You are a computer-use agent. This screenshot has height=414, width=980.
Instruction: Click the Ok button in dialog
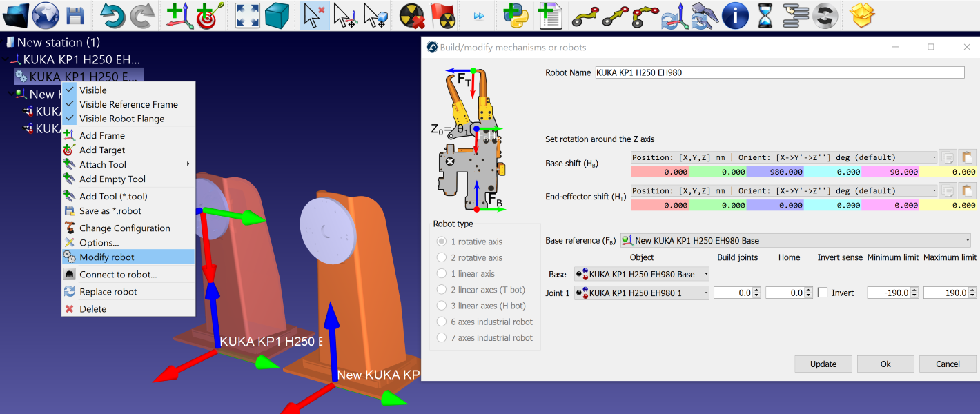click(x=885, y=364)
